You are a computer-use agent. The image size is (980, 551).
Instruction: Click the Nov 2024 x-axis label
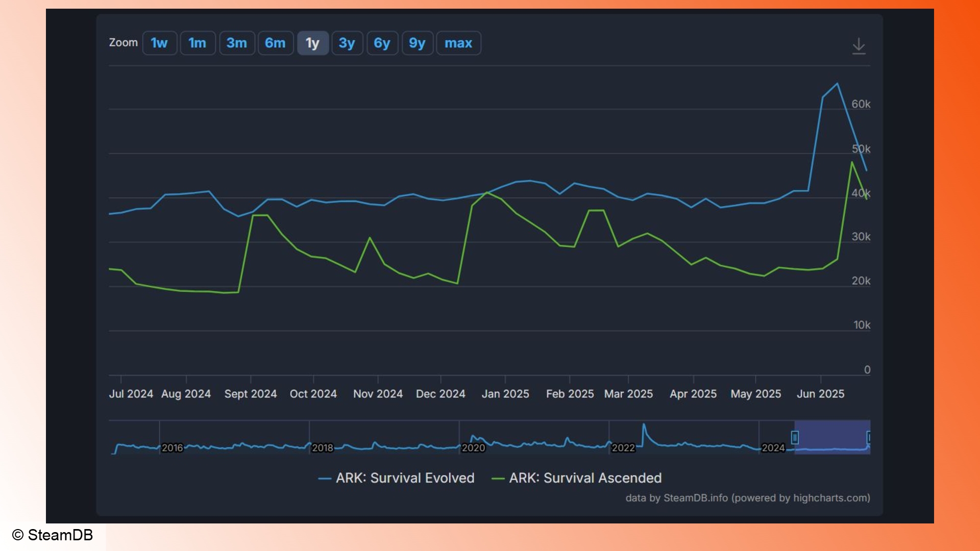click(378, 394)
